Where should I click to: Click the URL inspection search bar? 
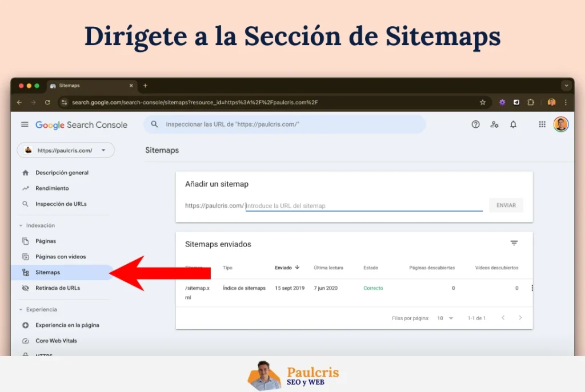coord(285,124)
